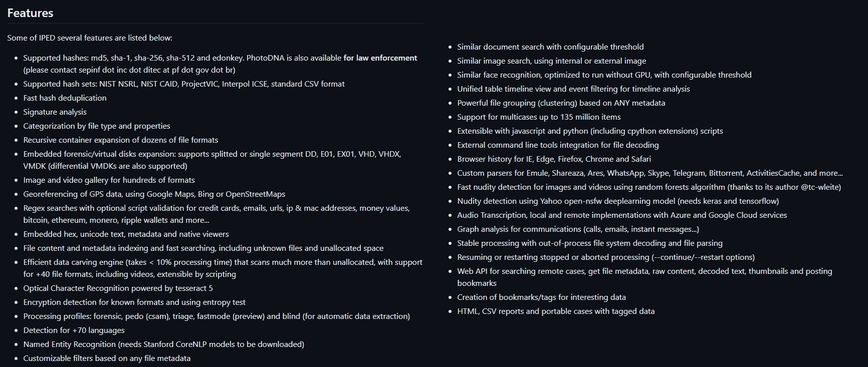Click "Optical Character Recognition" feature line
Screen dimensions: 868x367
pyautogui.click(x=118, y=288)
